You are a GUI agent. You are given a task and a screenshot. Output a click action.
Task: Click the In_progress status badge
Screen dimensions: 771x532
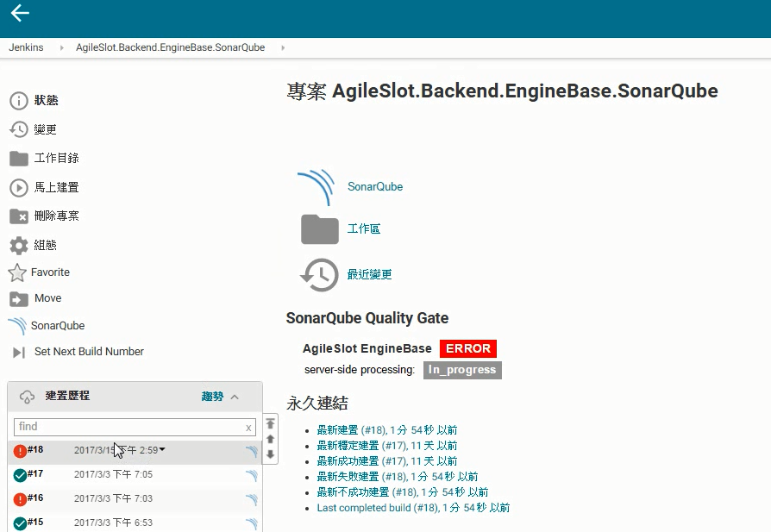(462, 370)
